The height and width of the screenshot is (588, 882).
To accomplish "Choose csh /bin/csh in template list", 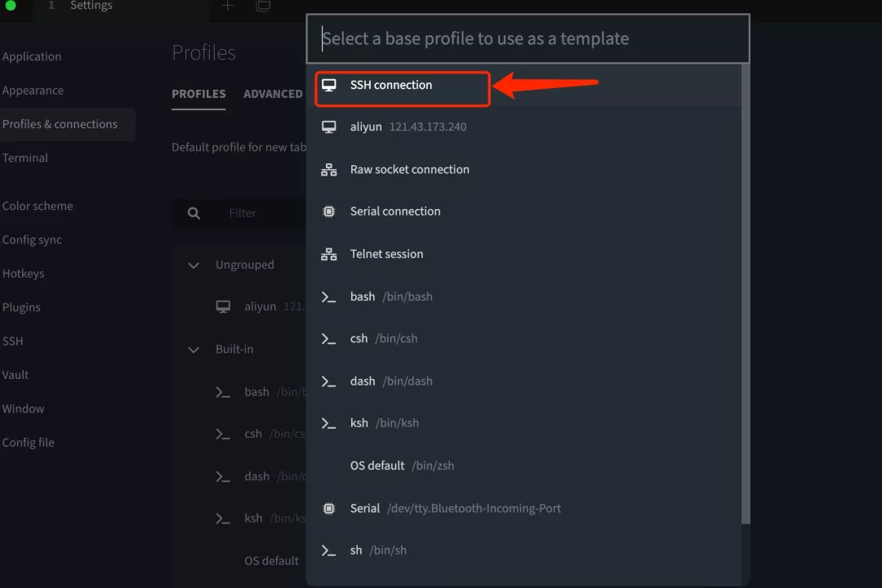I will [524, 339].
